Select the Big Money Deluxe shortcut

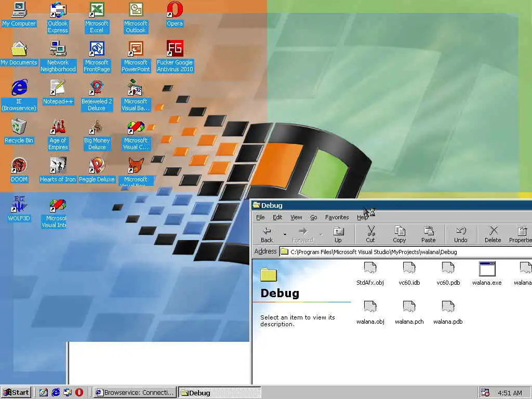97,135
